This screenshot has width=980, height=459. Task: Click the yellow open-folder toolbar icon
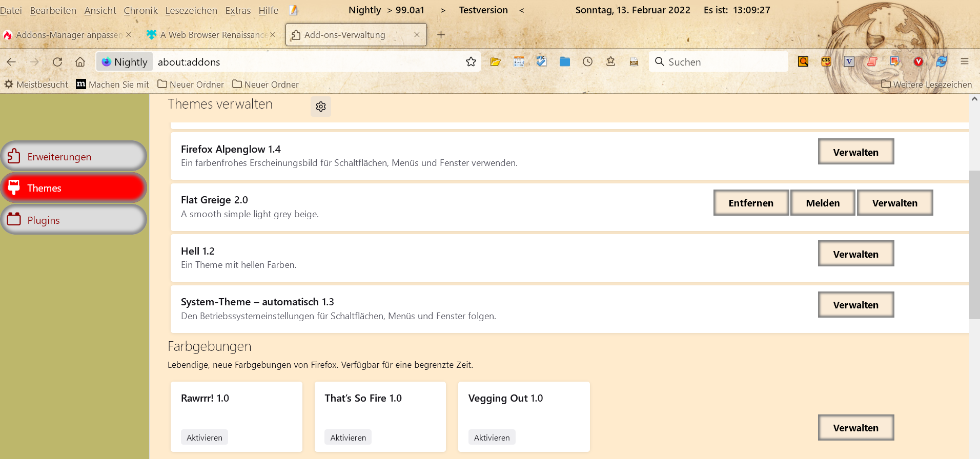pyautogui.click(x=495, y=62)
